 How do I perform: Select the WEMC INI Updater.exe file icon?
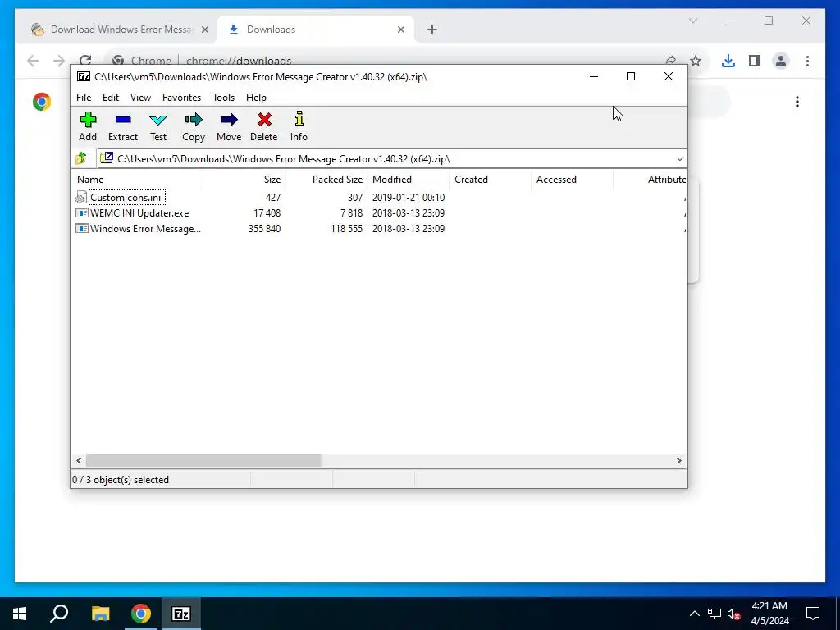click(x=81, y=213)
